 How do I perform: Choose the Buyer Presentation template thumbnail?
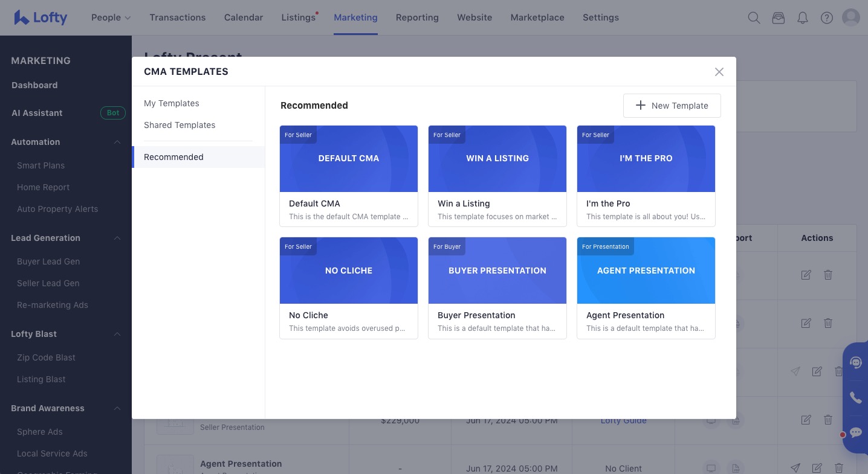coord(497,271)
